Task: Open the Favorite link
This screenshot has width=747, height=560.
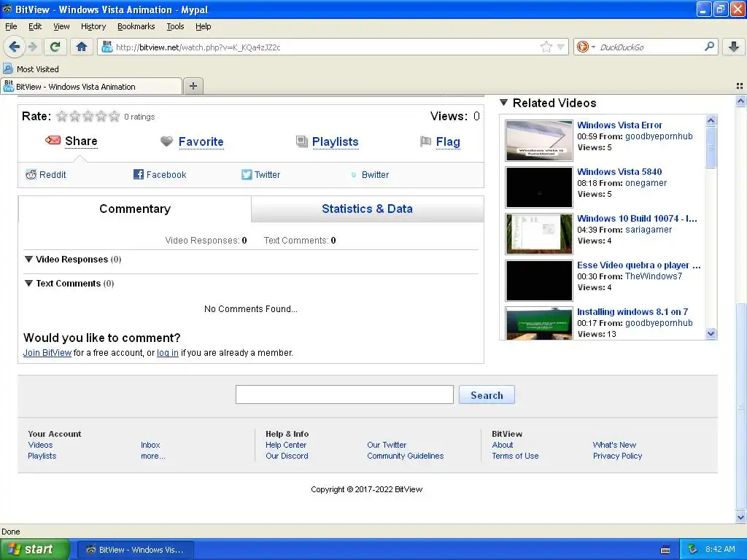Action: point(201,141)
